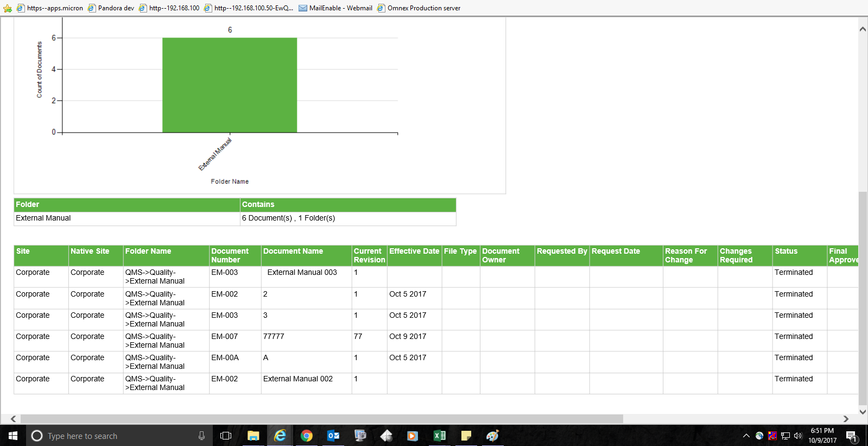Click the page scroll-up arrow
The width and height of the screenshot is (868, 446).
pos(863,29)
